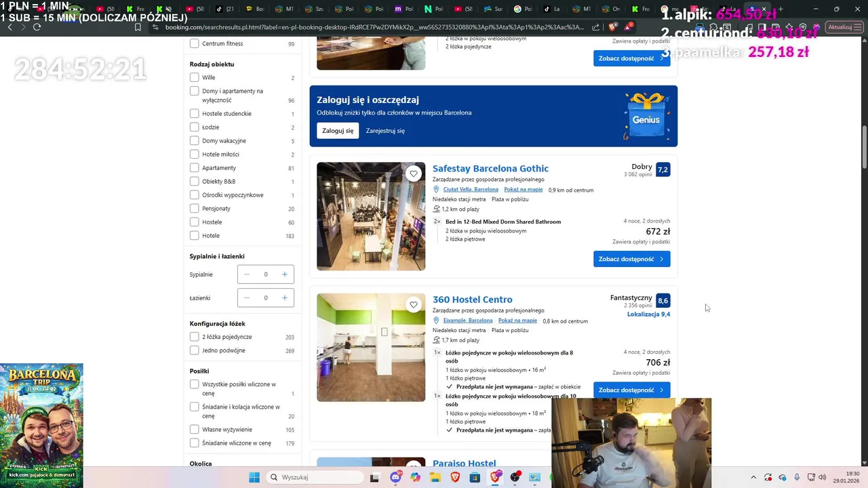Open File Explorer from taskbar
The width and height of the screenshot is (868, 488).
coord(435,477)
